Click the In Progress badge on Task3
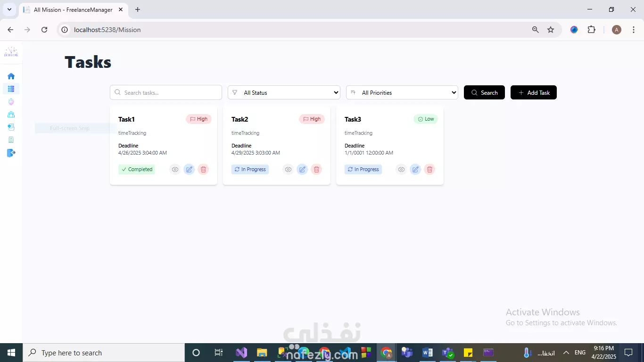Image resolution: width=644 pixels, height=362 pixels. (363, 169)
